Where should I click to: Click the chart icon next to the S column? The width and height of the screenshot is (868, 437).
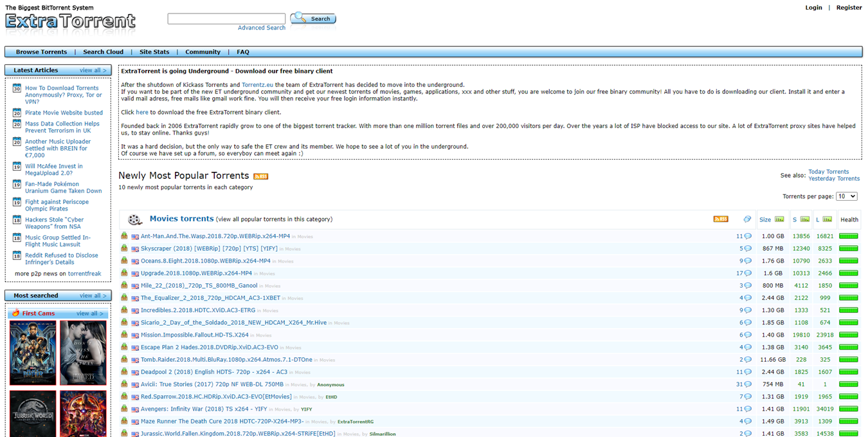(804, 219)
